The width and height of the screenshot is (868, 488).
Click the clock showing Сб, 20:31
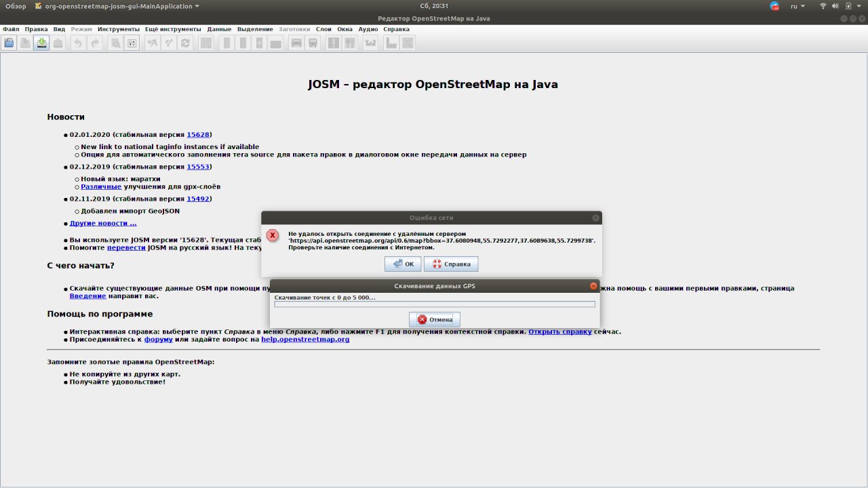(434, 6)
